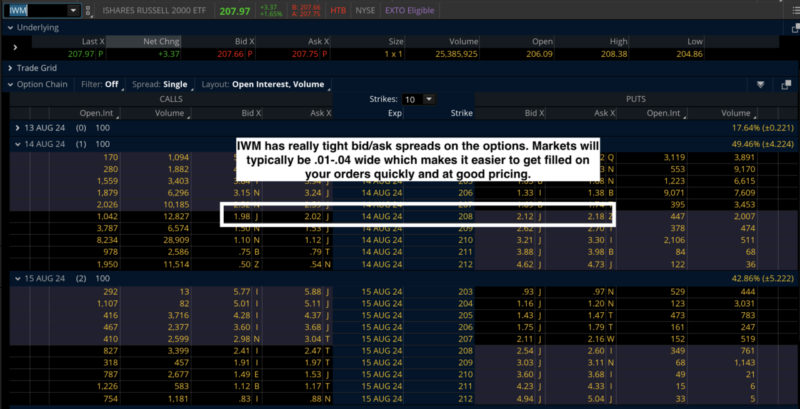
Task: Collapse the 14 AUG 24 expiration row
Action: [x=18, y=145]
